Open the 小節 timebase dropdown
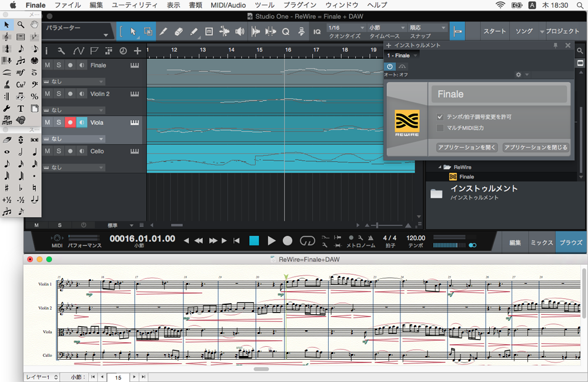 click(387, 28)
